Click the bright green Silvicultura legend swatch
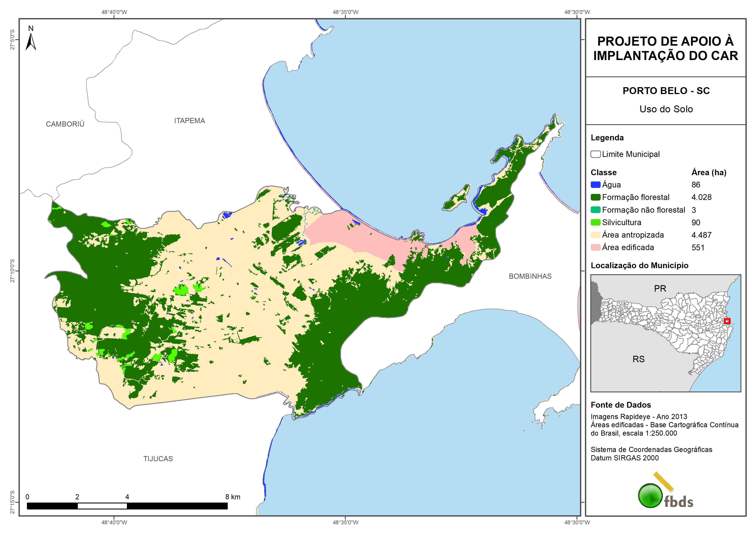 [595, 222]
